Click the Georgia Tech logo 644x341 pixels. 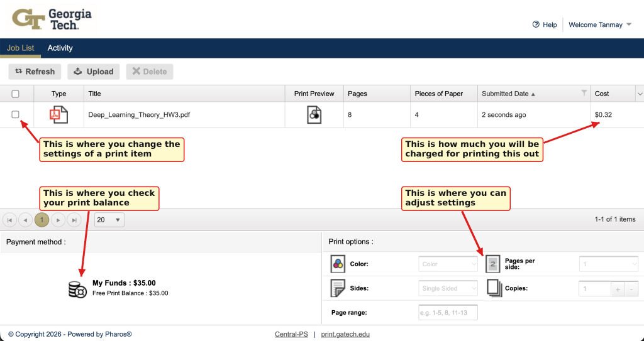point(52,19)
